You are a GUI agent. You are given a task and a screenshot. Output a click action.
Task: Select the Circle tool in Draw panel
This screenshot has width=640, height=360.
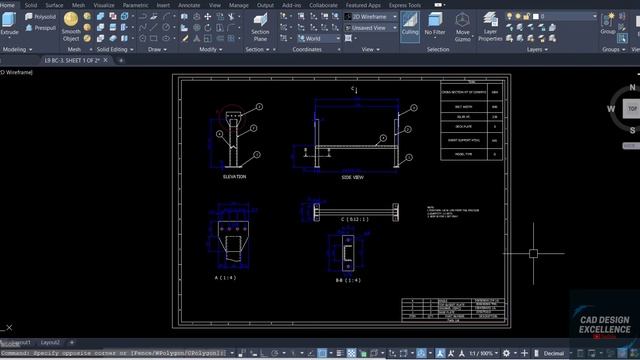tap(166, 28)
